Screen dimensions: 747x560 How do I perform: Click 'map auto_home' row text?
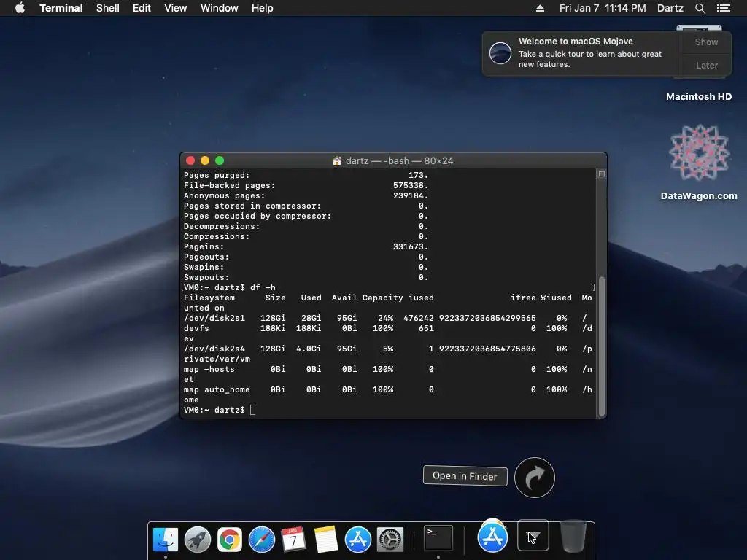[x=217, y=389]
